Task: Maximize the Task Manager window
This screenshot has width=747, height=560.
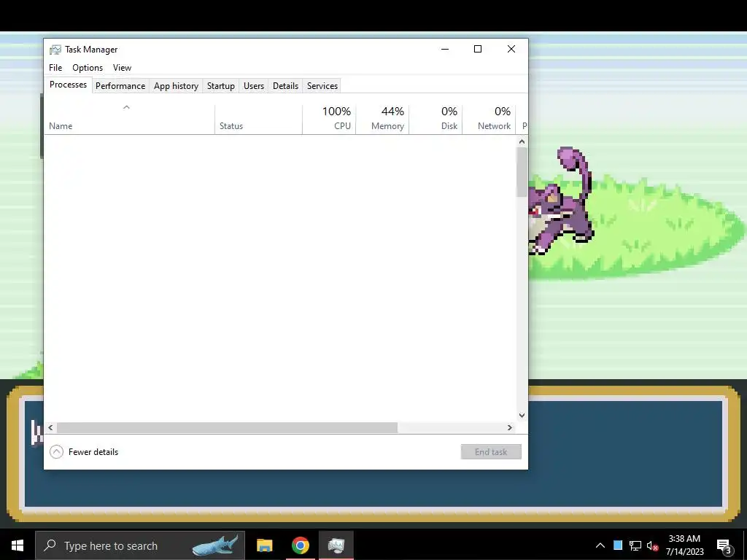Action: tap(478, 49)
